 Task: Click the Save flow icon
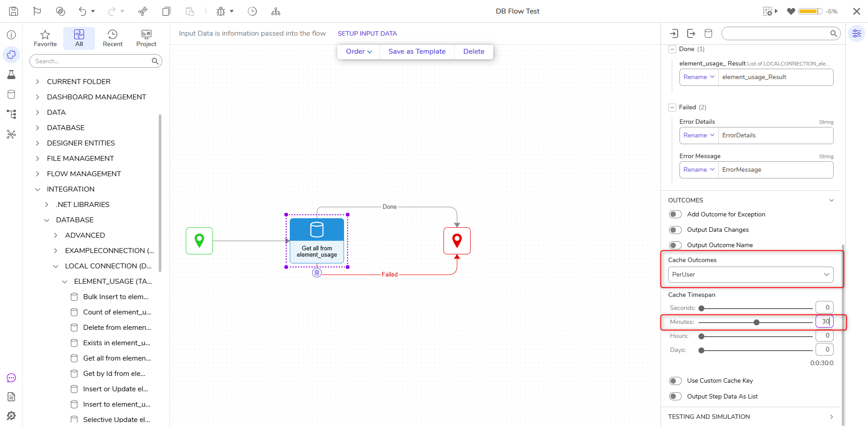point(14,11)
